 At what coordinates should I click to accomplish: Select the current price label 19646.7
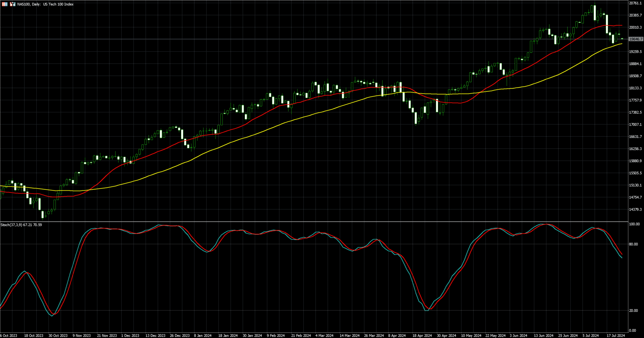click(x=636, y=39)
